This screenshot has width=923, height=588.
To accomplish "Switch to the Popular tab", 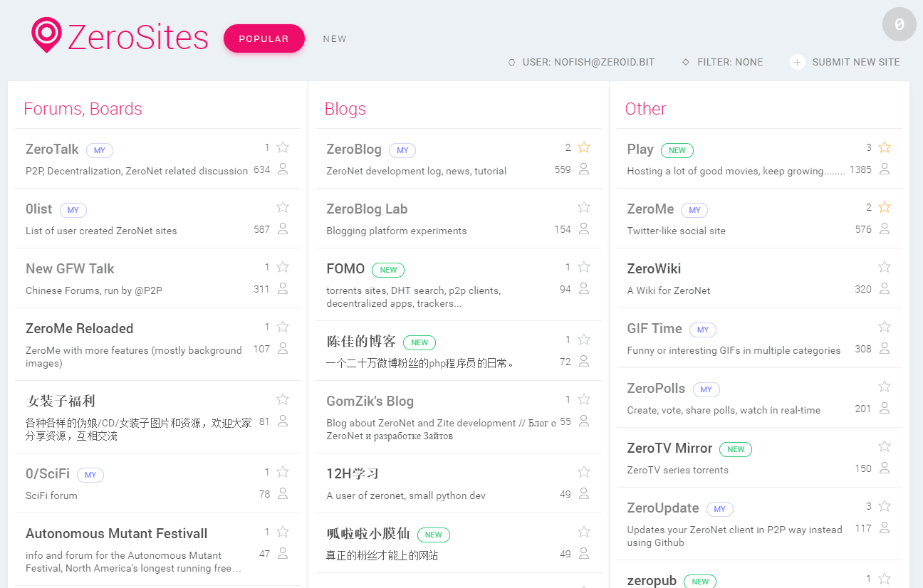I will pos(264,38).
